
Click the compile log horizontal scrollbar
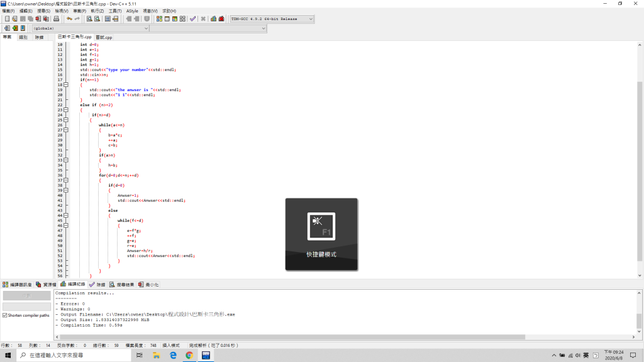click(x=292, y=337)
